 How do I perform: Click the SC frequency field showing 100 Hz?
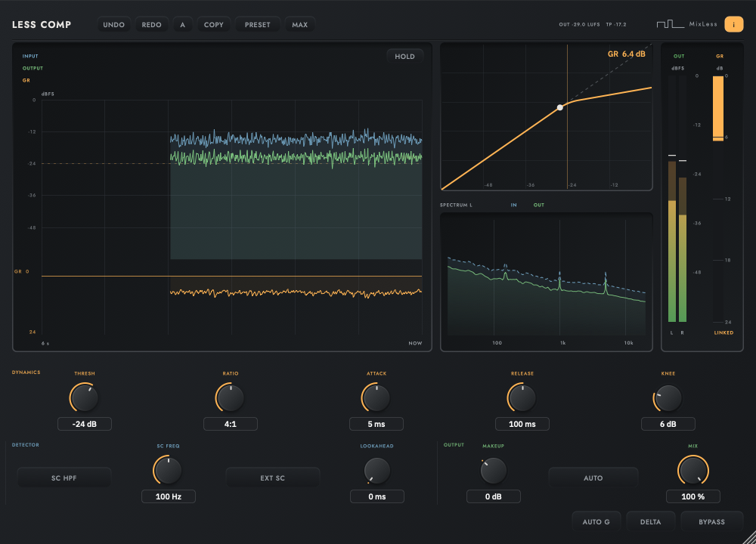169,496
